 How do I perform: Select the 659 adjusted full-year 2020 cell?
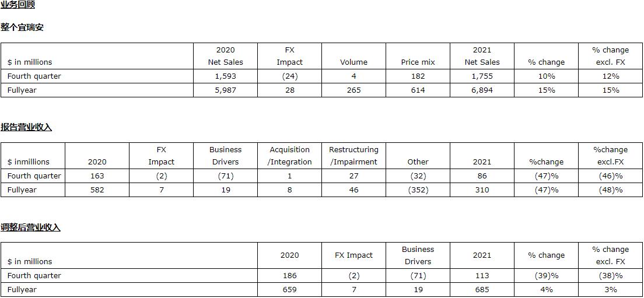point(289,290)
